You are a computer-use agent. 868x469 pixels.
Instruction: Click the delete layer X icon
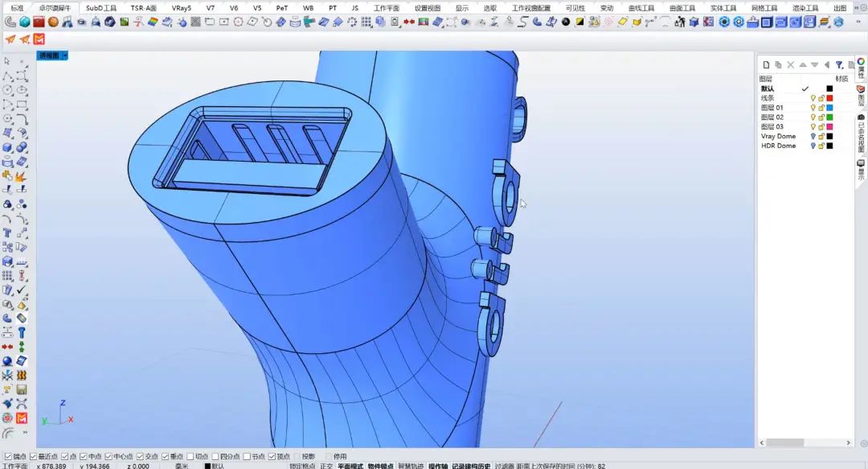(790, 64)
